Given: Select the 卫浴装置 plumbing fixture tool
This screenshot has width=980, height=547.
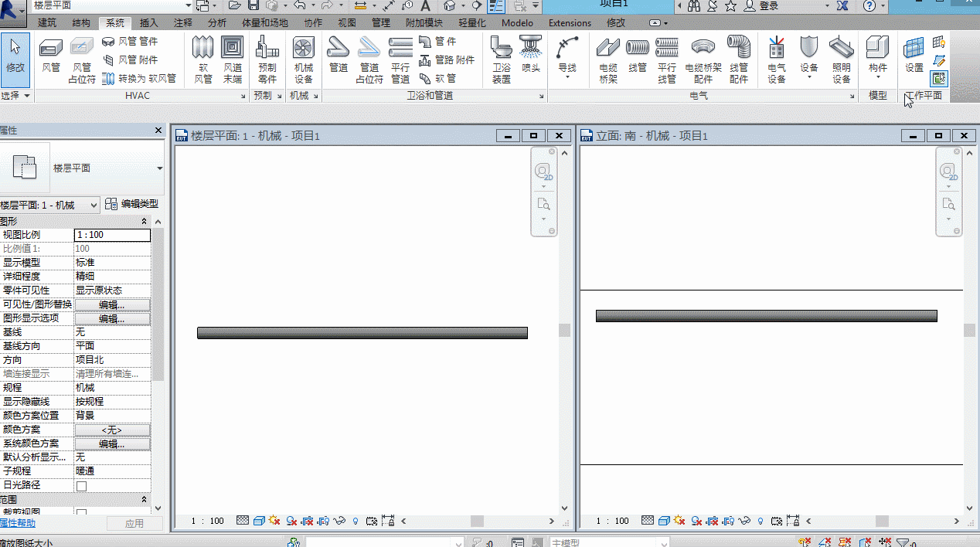Looking at the screenshot, I should click(502, 59).
